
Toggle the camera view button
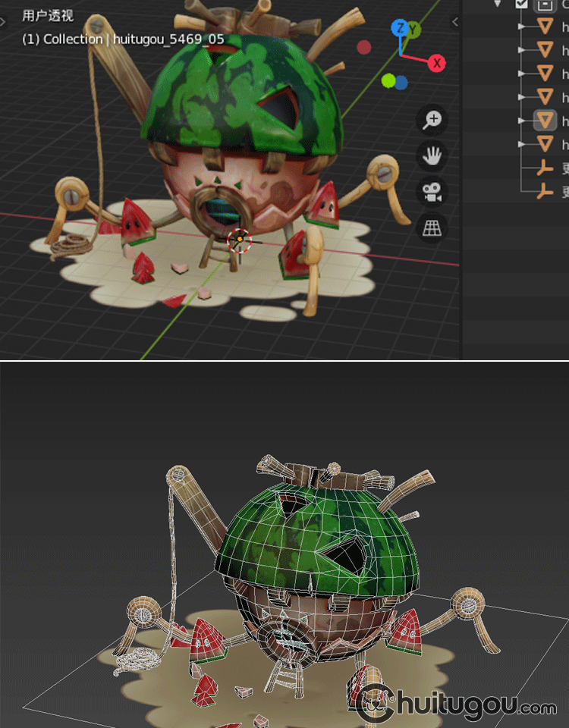coord(432,192)
